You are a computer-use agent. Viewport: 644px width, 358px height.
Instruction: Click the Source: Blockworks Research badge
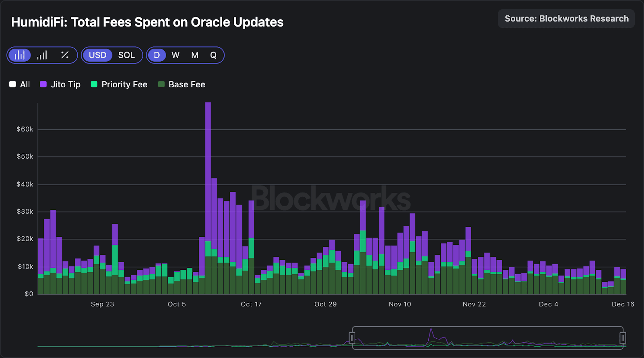(566, 19)
